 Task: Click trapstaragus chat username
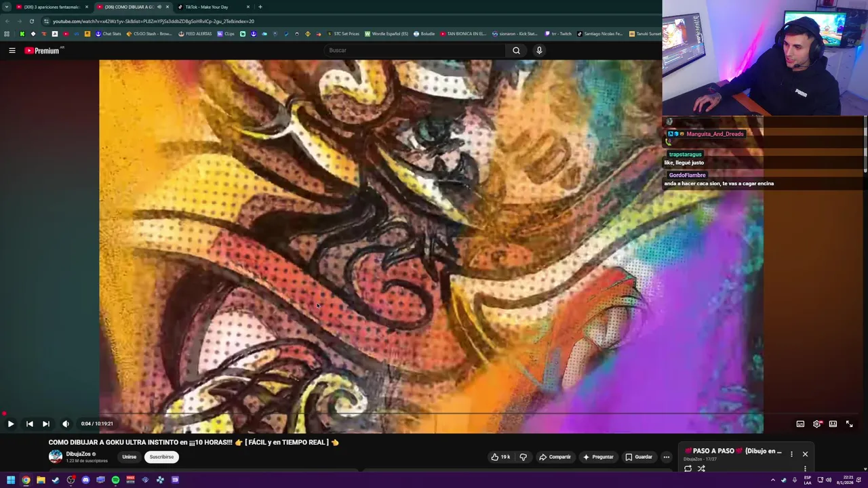click(x=685, y=155)
